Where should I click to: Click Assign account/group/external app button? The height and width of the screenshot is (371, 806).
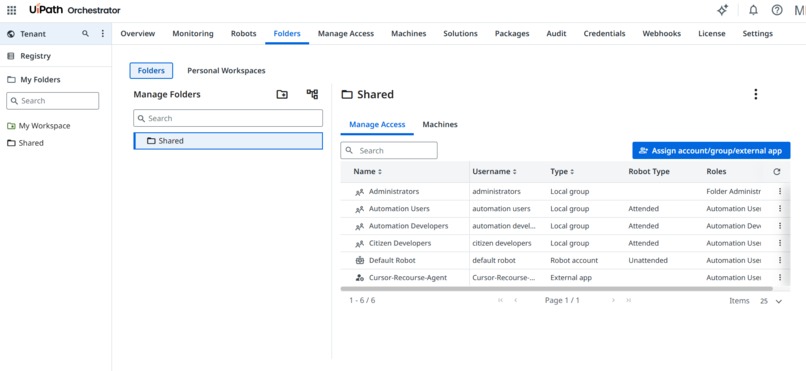point(711,151)
